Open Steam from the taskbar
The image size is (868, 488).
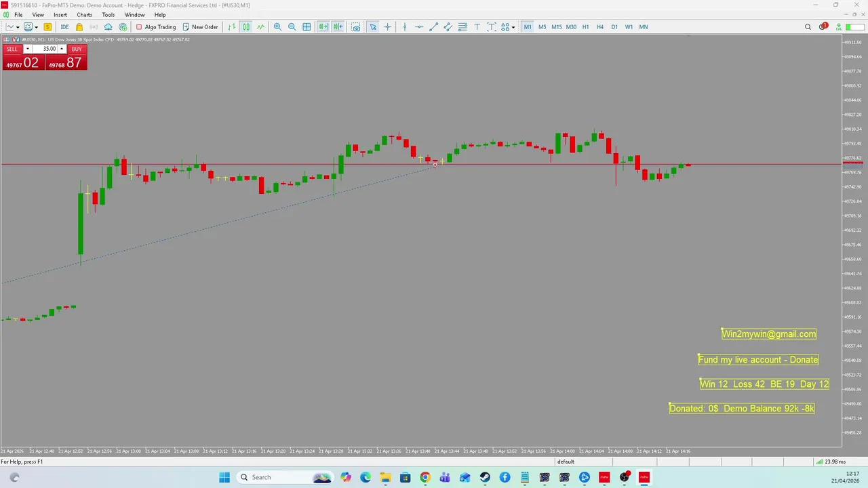coord(485,477)
